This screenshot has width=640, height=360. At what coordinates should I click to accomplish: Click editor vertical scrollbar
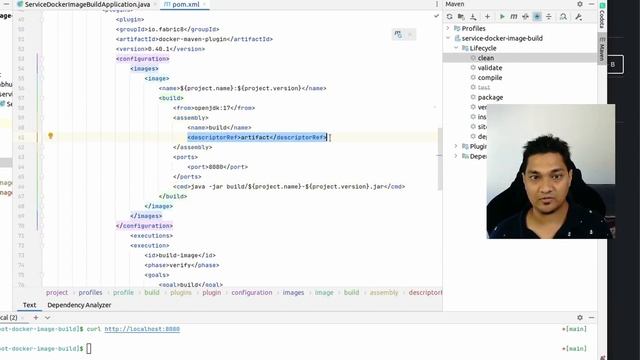(x=440, y=159)
